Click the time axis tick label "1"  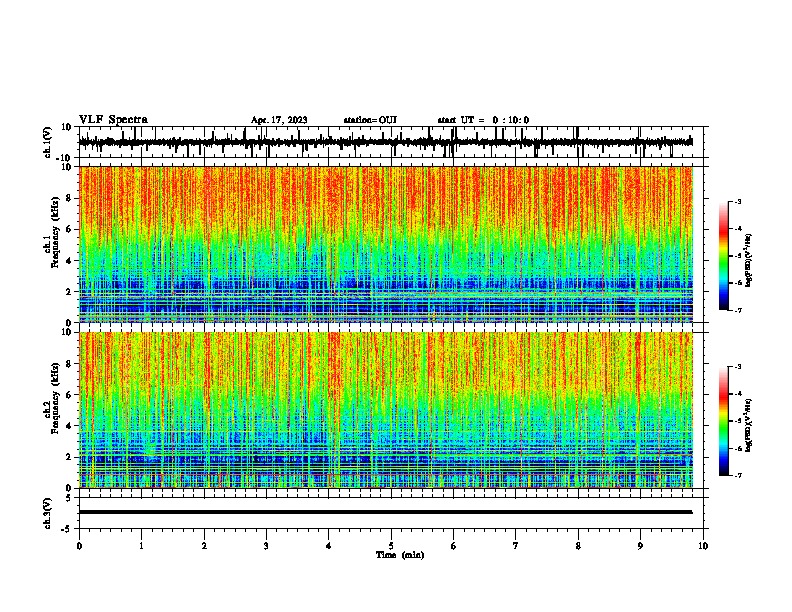coord(141,546)
